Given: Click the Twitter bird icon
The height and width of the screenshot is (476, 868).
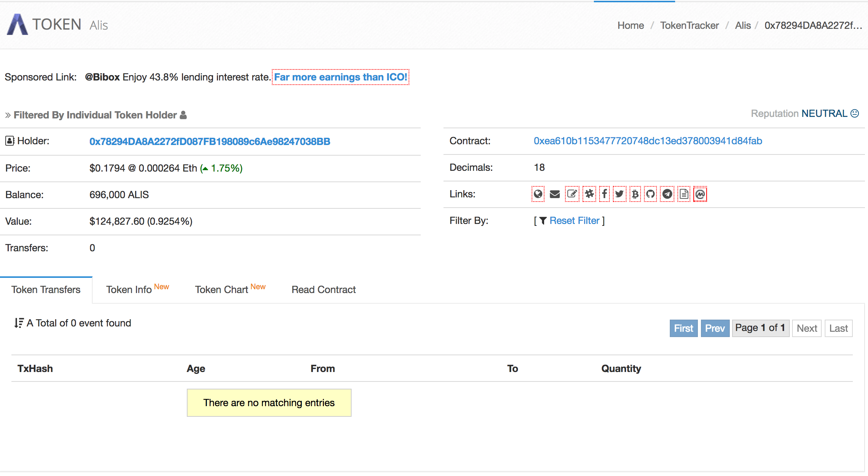Looking at the screenshot, I should tap(619, 194).
